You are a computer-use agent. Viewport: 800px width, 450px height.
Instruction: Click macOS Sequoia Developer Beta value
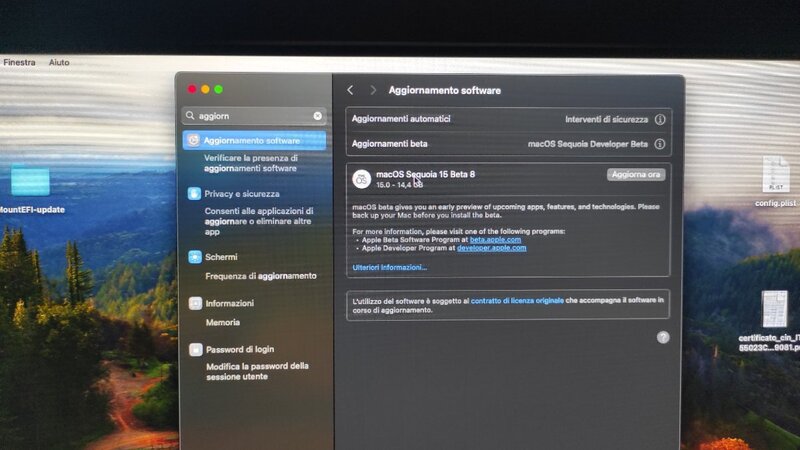588,144
